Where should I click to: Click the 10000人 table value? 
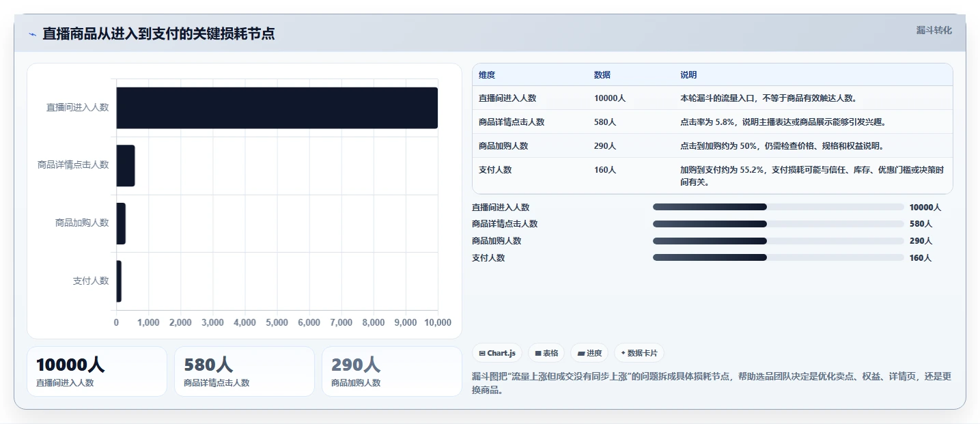pos(610,98)
